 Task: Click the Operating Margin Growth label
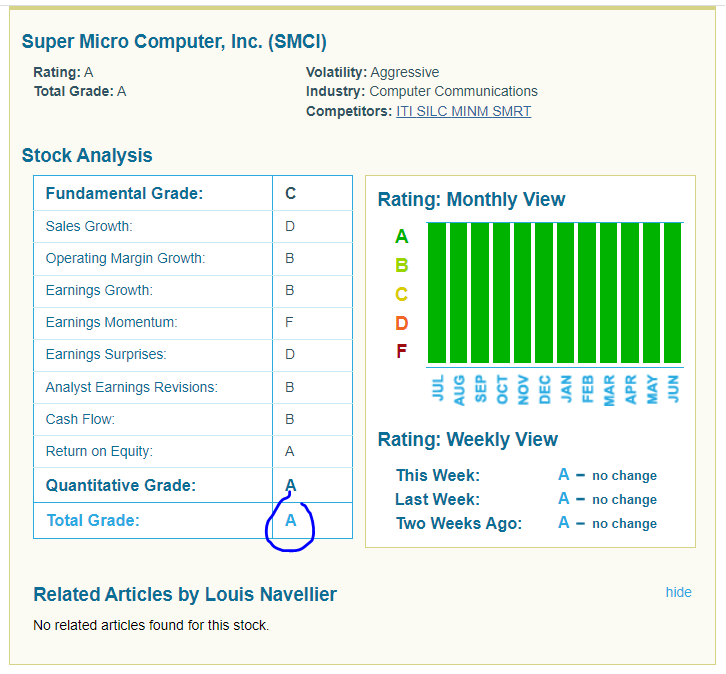(125, 258)
